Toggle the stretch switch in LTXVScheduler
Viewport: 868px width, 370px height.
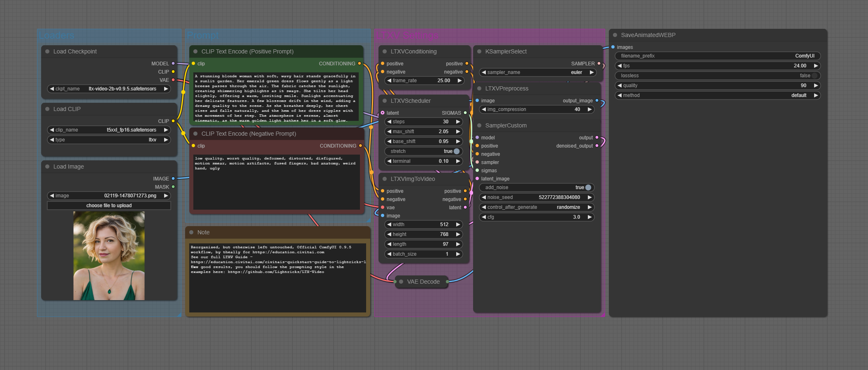coord(456,151)
